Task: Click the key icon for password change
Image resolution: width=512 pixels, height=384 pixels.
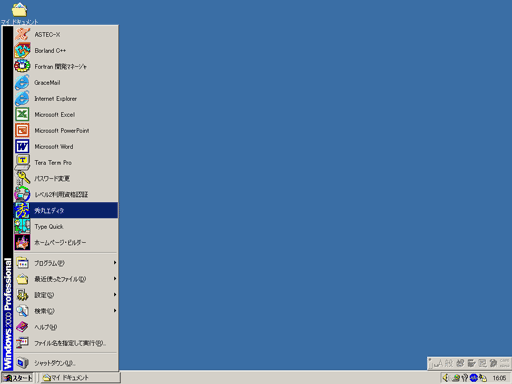Action: click(x=22, y=178)
